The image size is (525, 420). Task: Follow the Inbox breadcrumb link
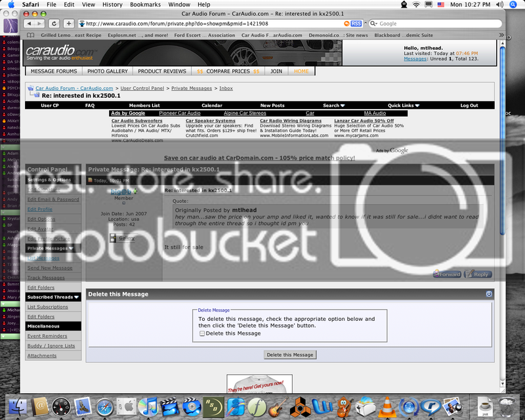(x=226, y=88)
